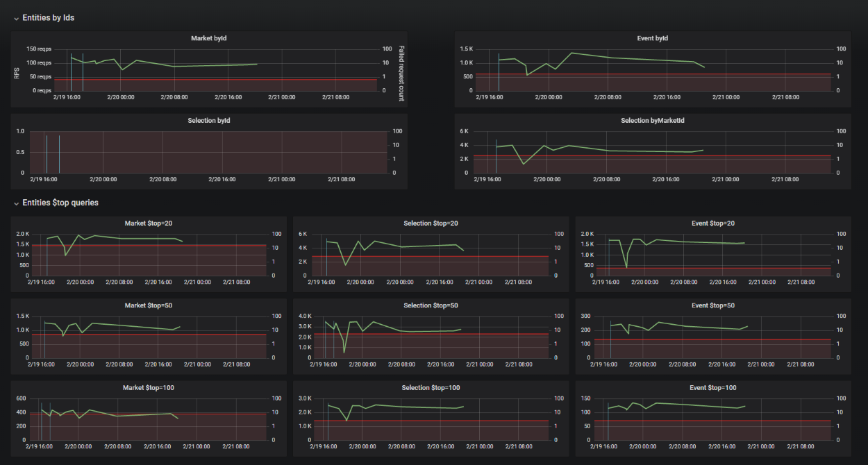Screen dimensions: 868x465
Task: Open the Event $top=100 panel title menu
Action: pos(713,388)
